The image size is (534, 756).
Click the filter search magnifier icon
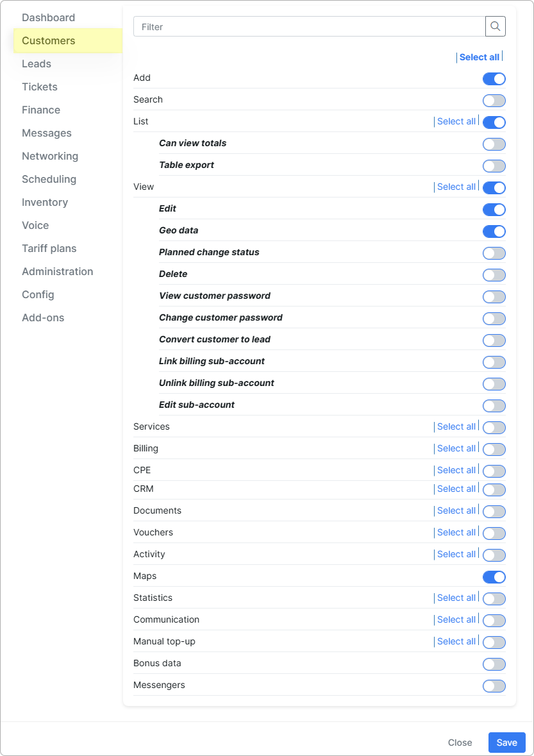pyautogui.click(x=495, y=26)
